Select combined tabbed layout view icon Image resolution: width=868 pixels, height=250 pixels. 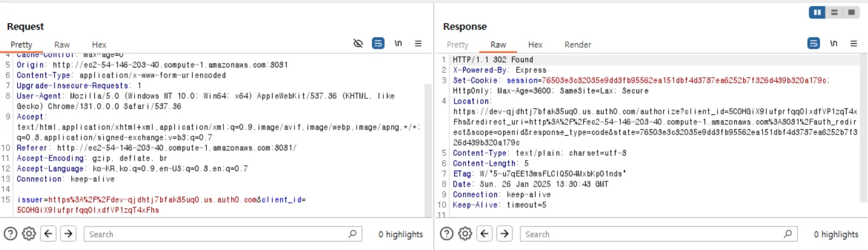point(851,12)
